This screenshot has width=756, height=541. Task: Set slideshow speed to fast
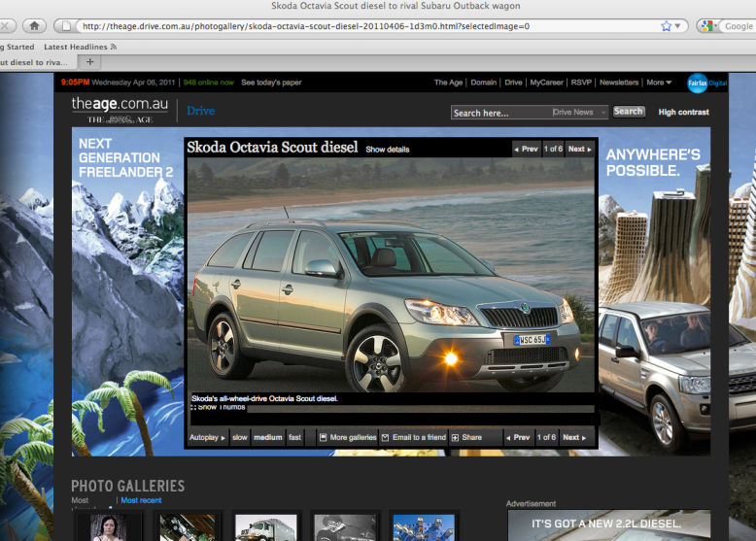point(295,438)
